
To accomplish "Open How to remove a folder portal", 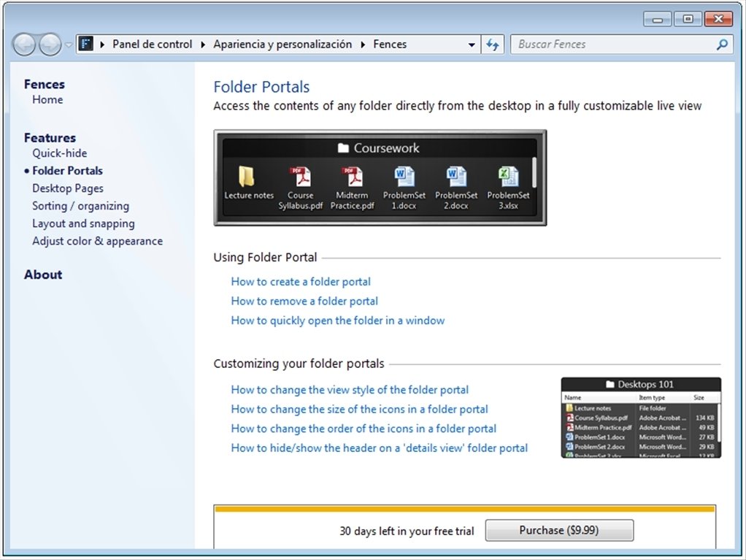I will click(304, 301).
